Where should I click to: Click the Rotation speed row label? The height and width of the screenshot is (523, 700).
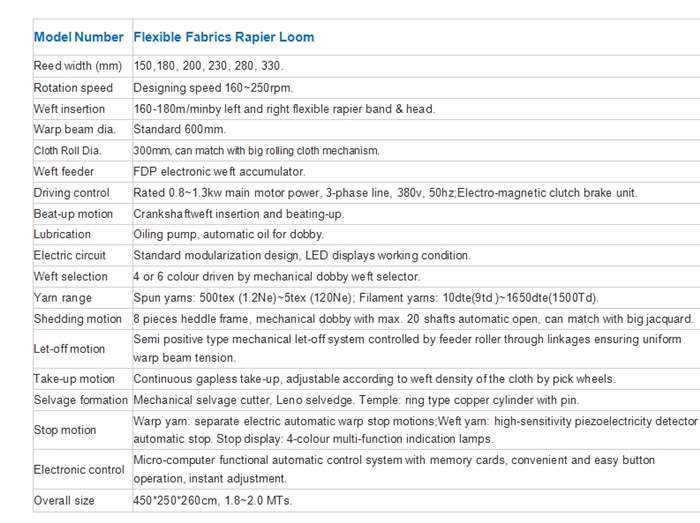click(x=73, y=88)
